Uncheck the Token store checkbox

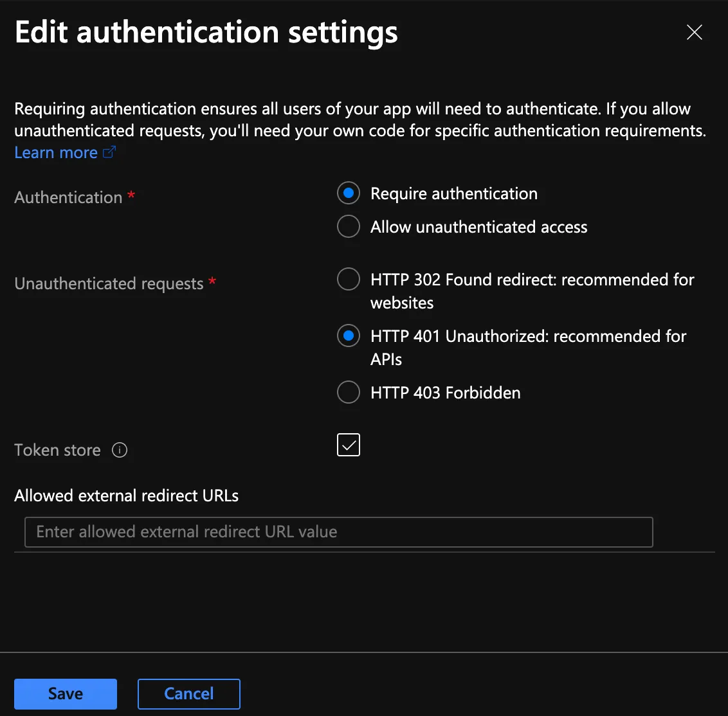tap(349, 445)
